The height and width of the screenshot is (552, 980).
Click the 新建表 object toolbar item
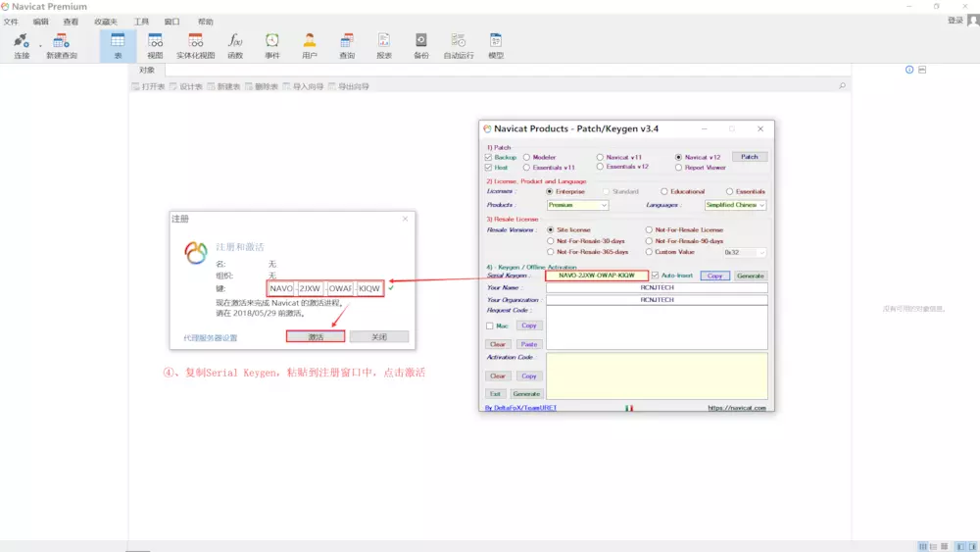point(223,87)
